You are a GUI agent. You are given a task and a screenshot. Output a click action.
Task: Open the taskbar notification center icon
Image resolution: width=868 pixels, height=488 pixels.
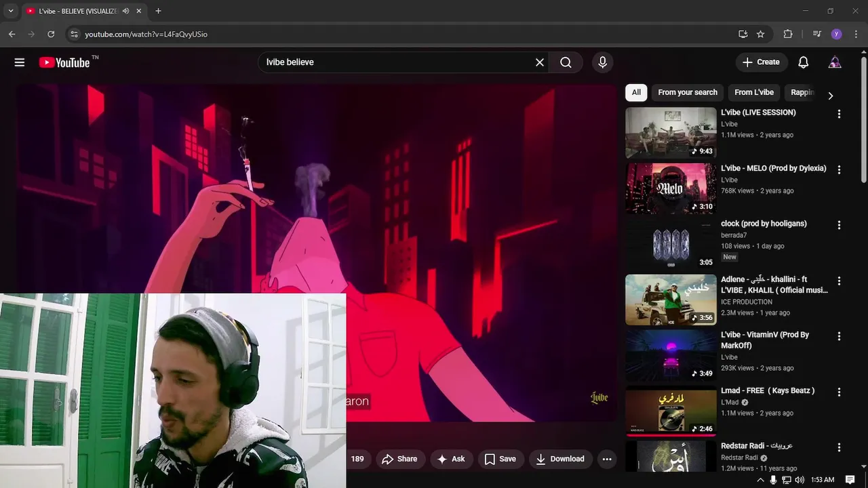click(x=850, y=480)
